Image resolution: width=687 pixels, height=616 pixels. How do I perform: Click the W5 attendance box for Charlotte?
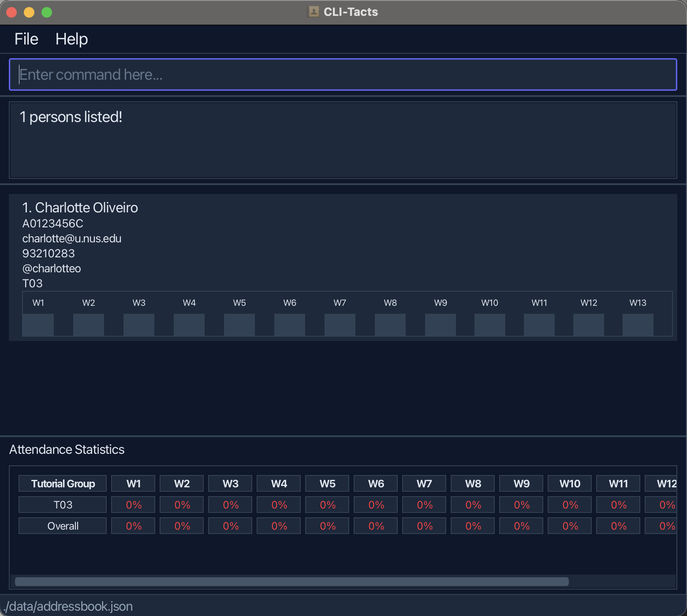point(239,325)
